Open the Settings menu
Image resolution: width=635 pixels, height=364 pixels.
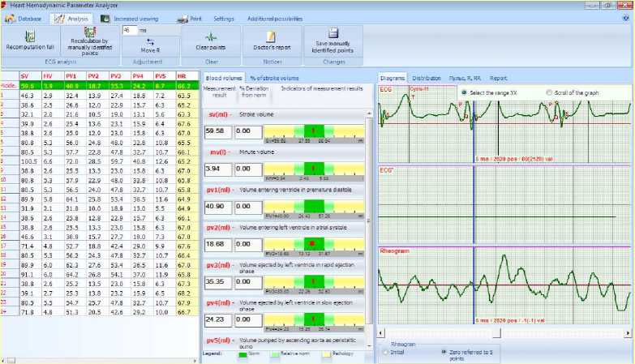click(x=224, y=17)
